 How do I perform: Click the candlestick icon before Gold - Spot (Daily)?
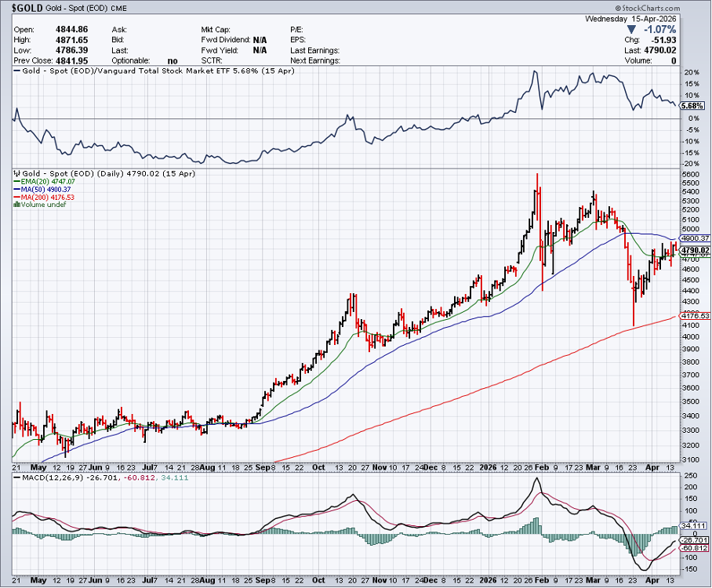[16, 172]
